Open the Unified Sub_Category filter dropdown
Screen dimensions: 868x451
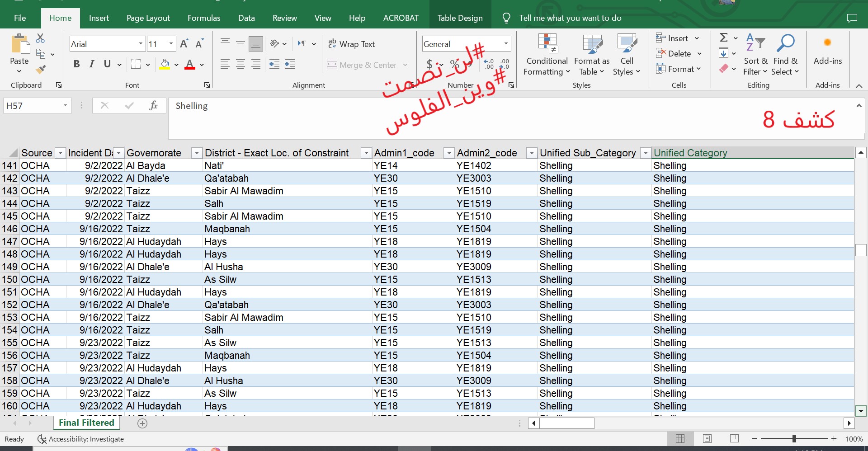(x=646, y=153)
